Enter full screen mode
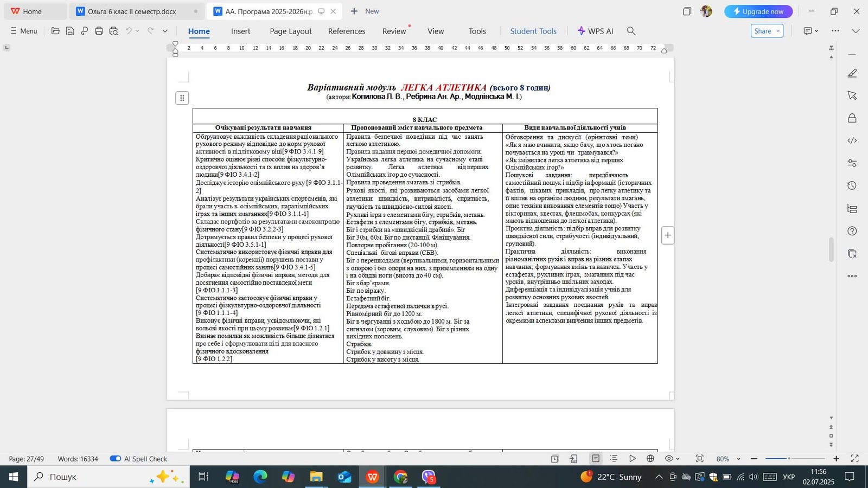 [854, 459]
